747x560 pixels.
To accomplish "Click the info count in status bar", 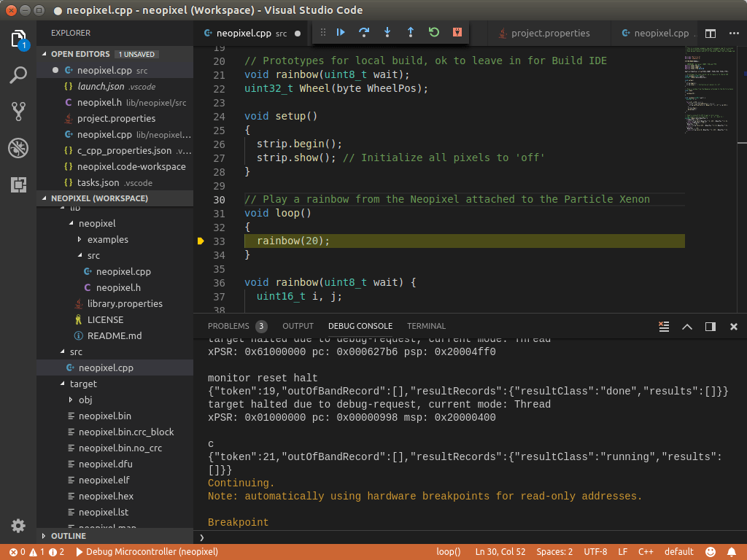I will pyautogui.click(x=57, y=552).
